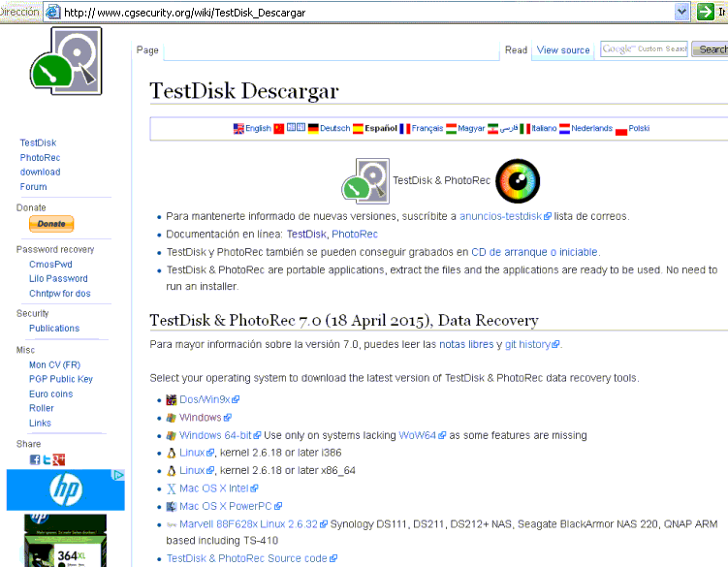This screenshot has width=728, height=567.
Task: Open the address bar dropdown arrow
Action: (681, 12)
